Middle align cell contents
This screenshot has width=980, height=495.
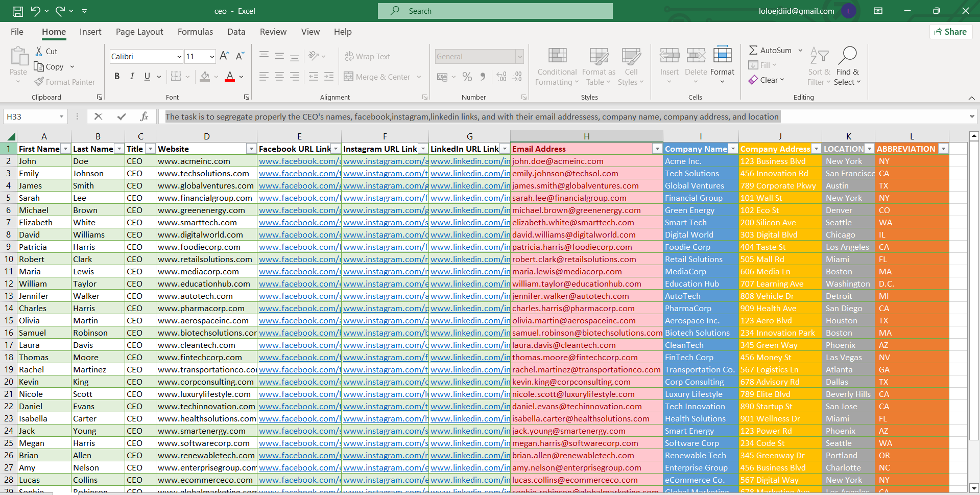click(279, 56)
